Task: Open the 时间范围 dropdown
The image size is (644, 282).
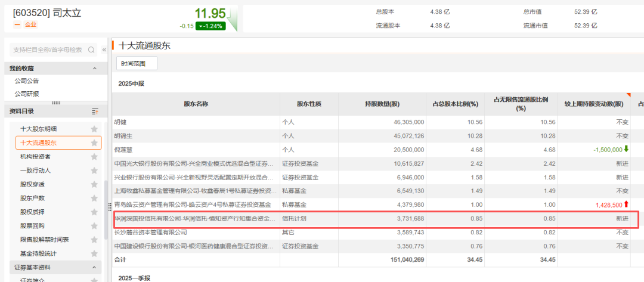Action: tap(136, 63)
